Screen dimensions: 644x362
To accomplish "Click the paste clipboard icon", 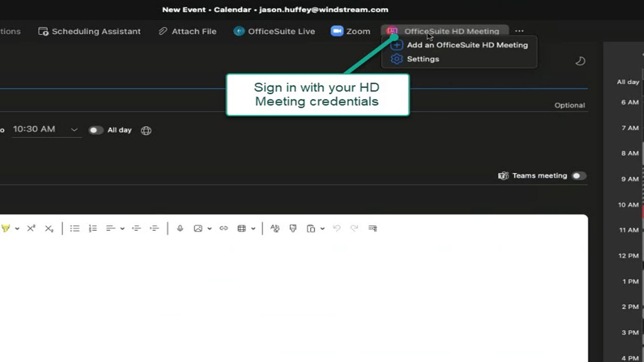I will point(311,229).
